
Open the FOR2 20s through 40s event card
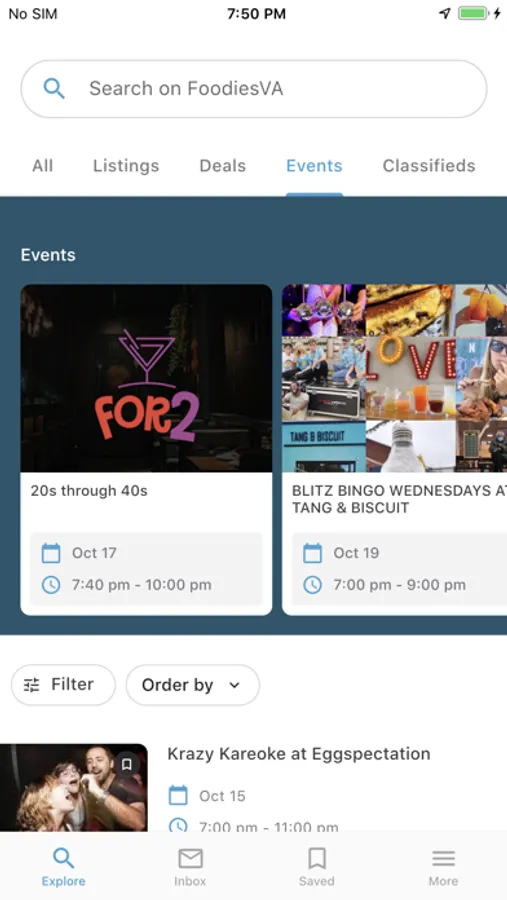point(146,450)
